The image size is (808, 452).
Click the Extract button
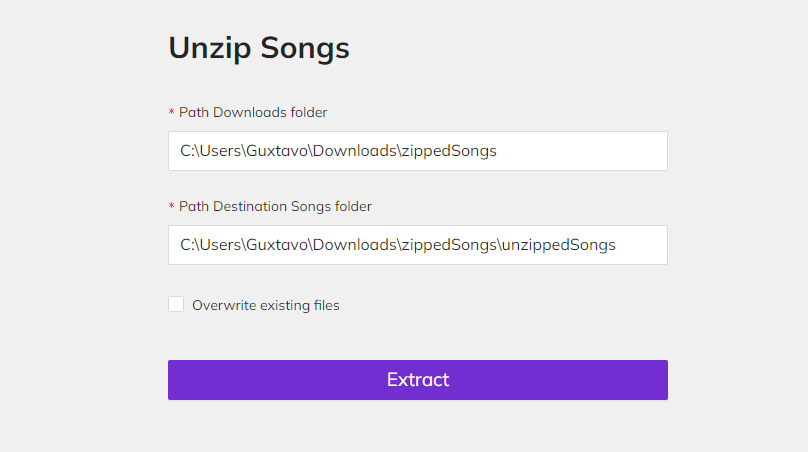coord(417,380)
